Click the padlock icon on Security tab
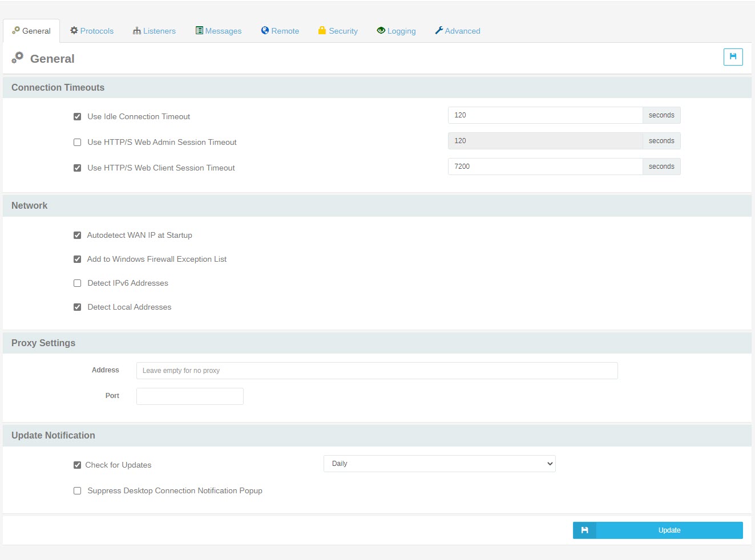755x560 pixels. pyautogui.click(x=322, y=30)
